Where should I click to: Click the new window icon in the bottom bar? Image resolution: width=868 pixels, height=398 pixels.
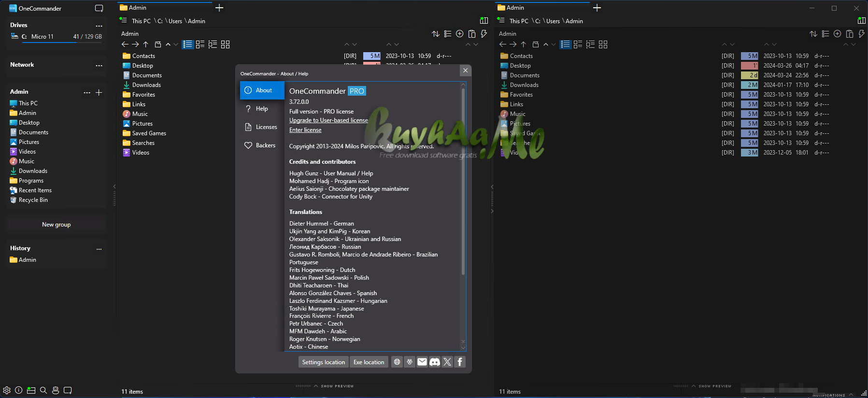[x=68, y=390]
